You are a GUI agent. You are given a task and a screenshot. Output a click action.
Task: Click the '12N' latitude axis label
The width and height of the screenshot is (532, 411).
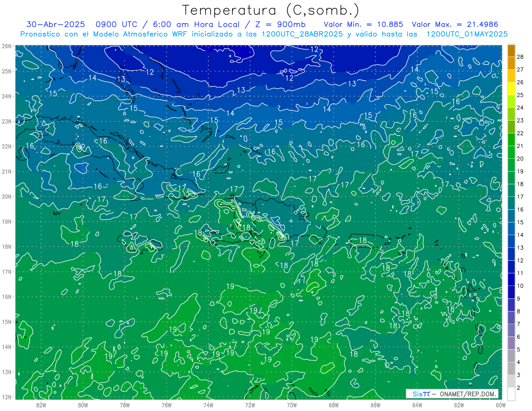pos(7,397)
